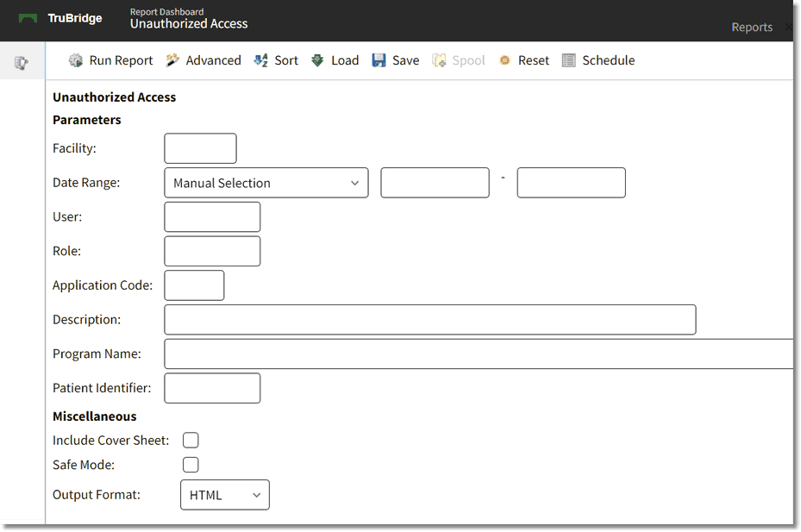Image resolution: width=801 pixels, height=532 pixels.
Task: Open the Output Format dropdown
Action: click(224, 494)
